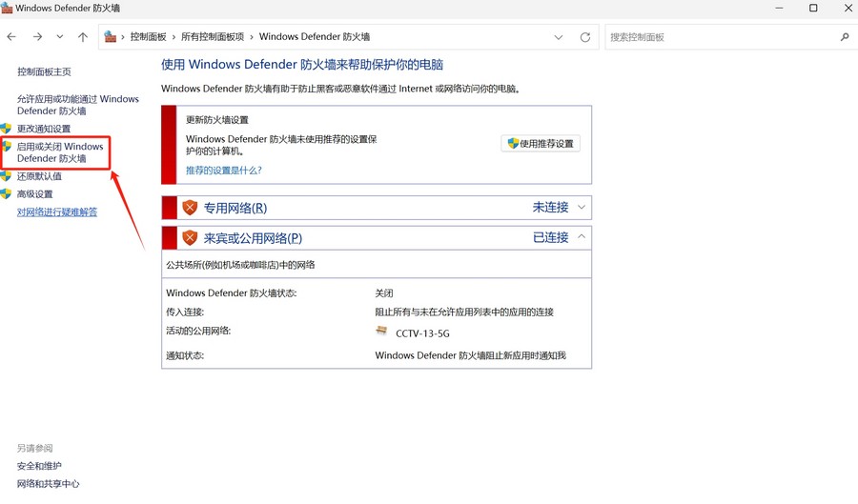Image resolution: width=858 pixels, height=504 pixels.
Task: Go forward using the forward arrow
Action: [37, 36]
